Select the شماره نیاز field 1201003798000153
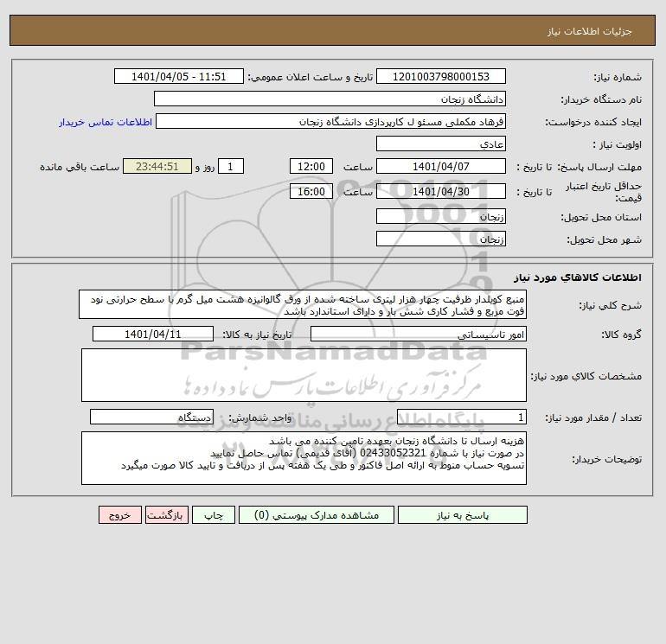The image size is (666, 644). pos(441,76)
